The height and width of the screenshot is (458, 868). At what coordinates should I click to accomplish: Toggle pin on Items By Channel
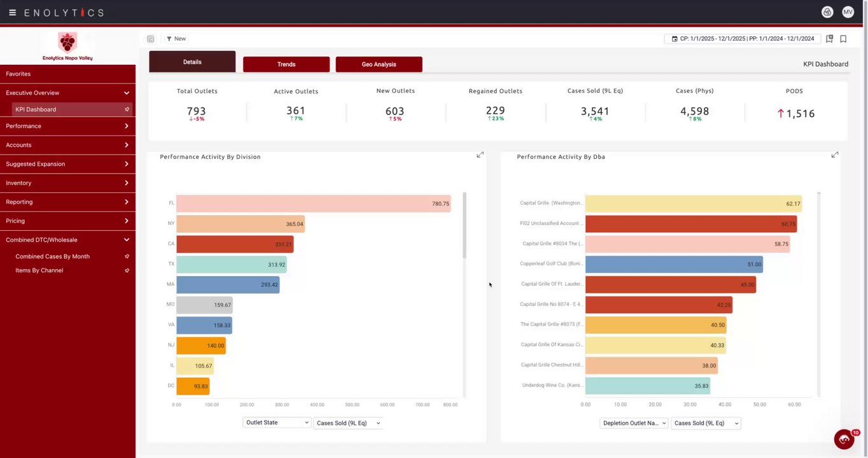[127, 270]
